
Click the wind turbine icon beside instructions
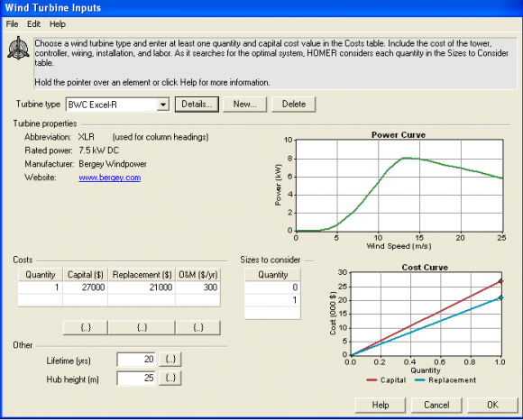[x=18, y=49]
